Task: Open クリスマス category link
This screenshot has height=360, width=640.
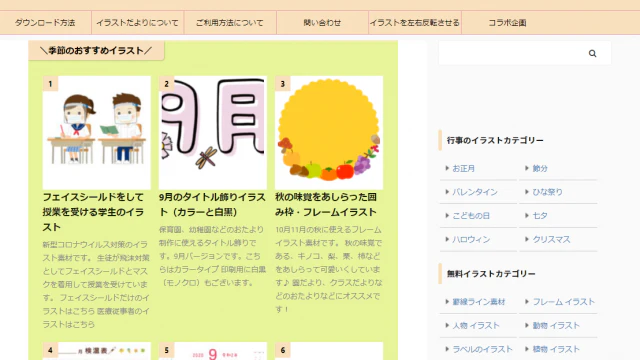Action: click(x=551, y=239)
